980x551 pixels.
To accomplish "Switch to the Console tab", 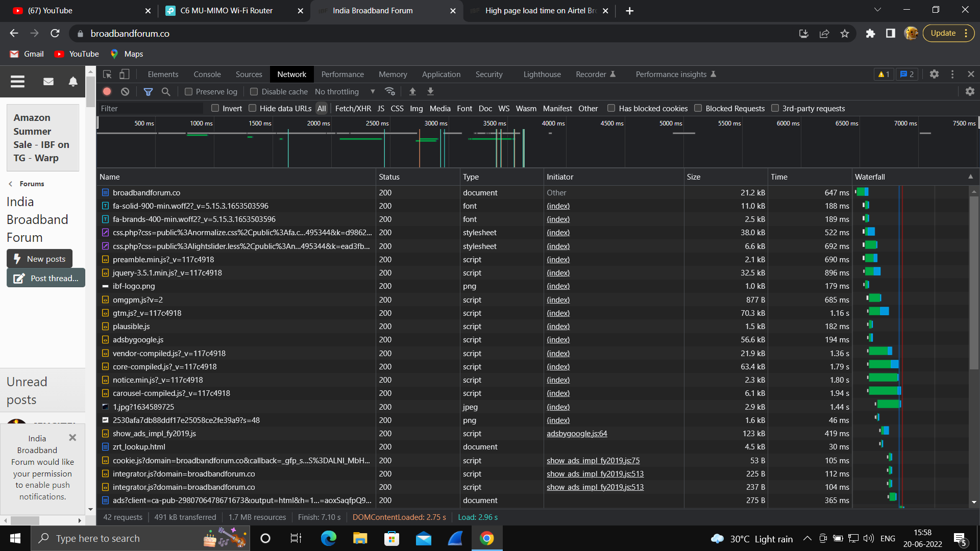I will coord(207,74).
